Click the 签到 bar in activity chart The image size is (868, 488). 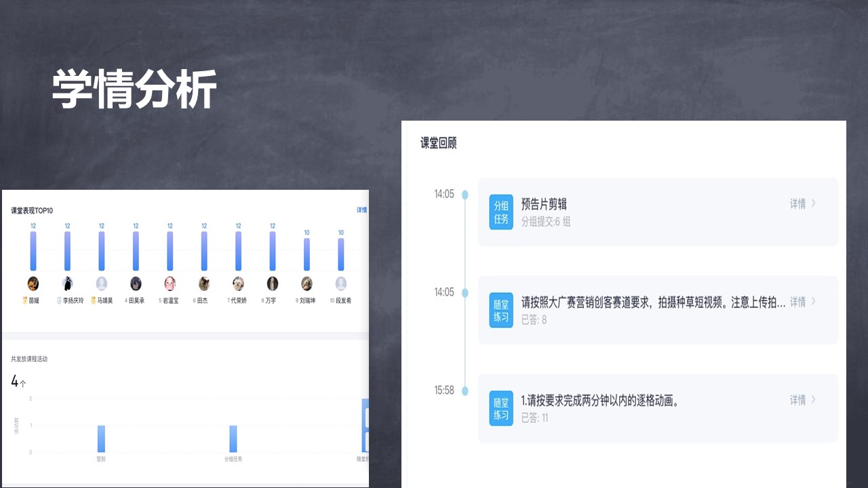(x=101, y=439)
